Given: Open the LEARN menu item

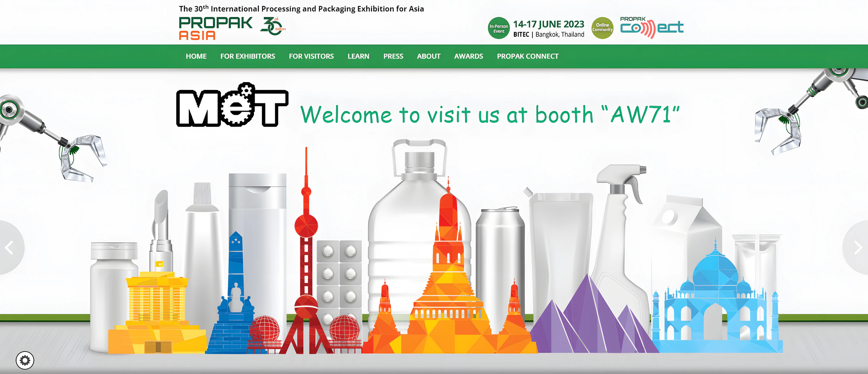Looking at the screenshot, I should click(x=358, y=56).
